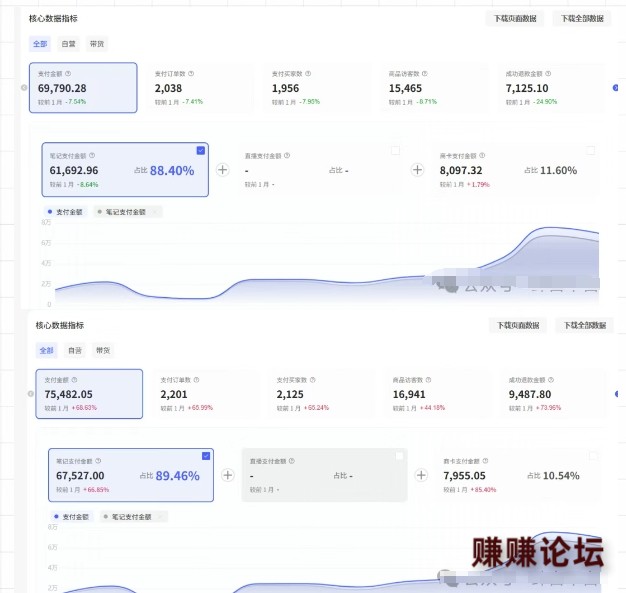Select the 2,038 支付订单数 metric card

[200, 88]
